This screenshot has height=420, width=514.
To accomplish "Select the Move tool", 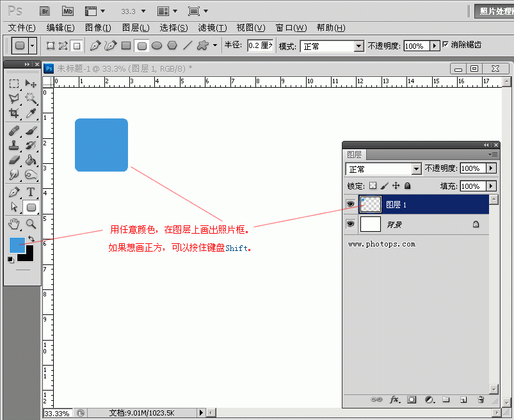I will click(x=31, y=84).
